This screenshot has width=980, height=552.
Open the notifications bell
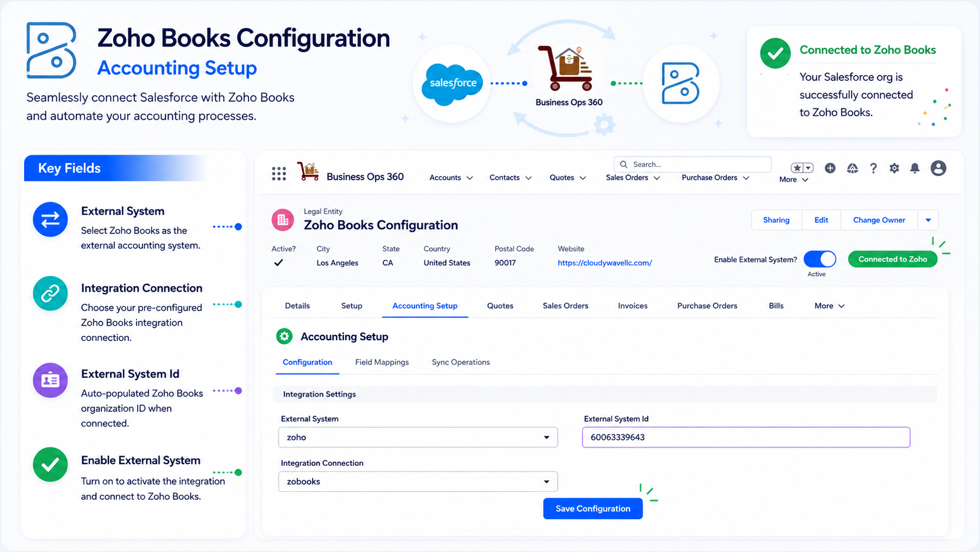[x=914, y=168]
